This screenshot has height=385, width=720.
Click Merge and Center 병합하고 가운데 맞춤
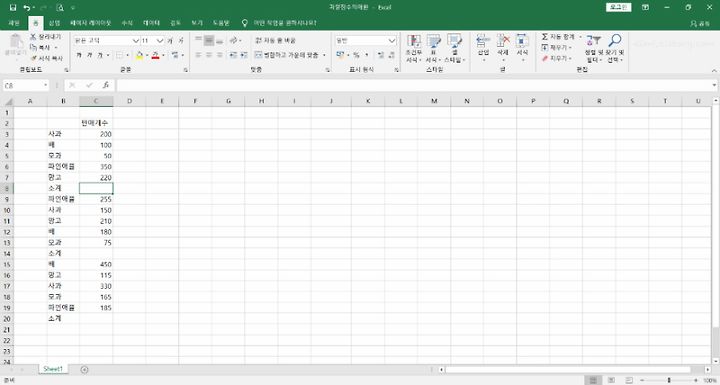[287, 55]
